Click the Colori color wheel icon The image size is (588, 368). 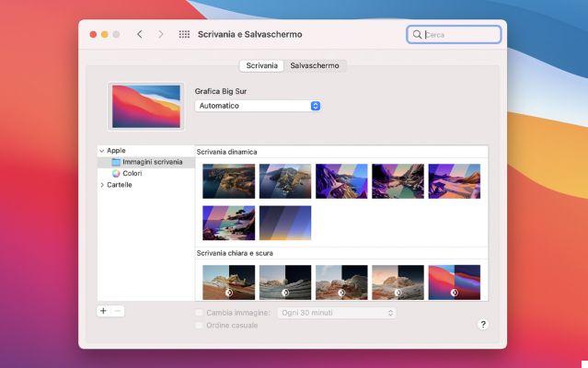pyautogui.click(x=116, y=173)
